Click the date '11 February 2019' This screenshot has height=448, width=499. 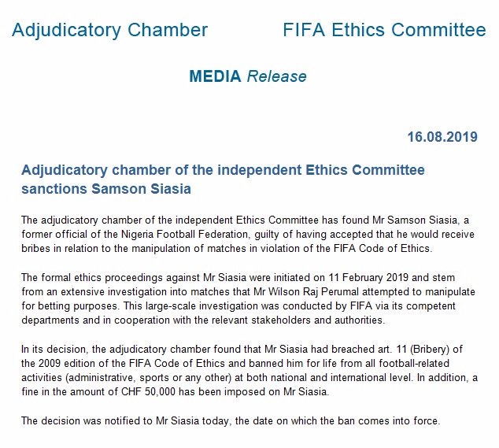pos(368,277)
